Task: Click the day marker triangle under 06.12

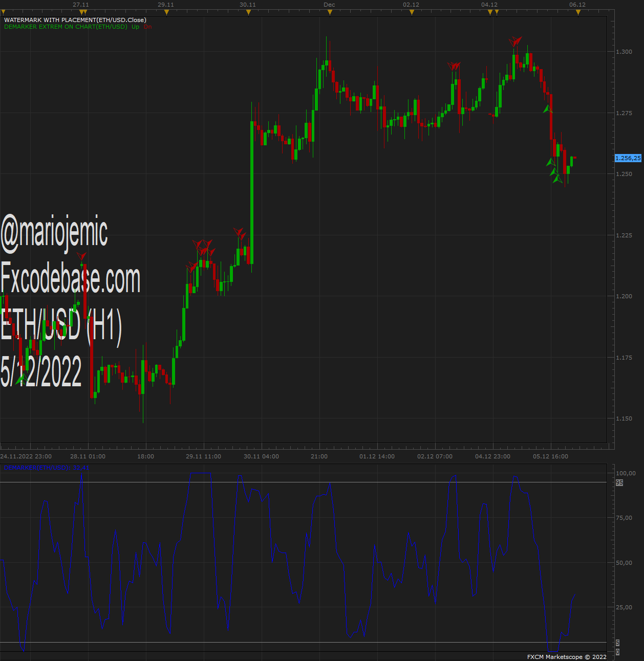Action: pos(578,13)
